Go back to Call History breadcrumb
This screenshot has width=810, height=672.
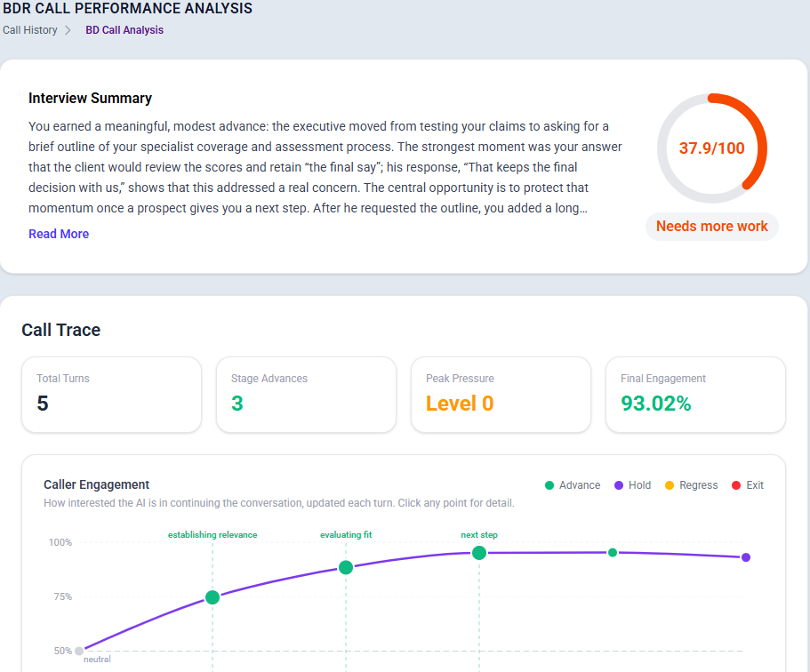(30, 30)
